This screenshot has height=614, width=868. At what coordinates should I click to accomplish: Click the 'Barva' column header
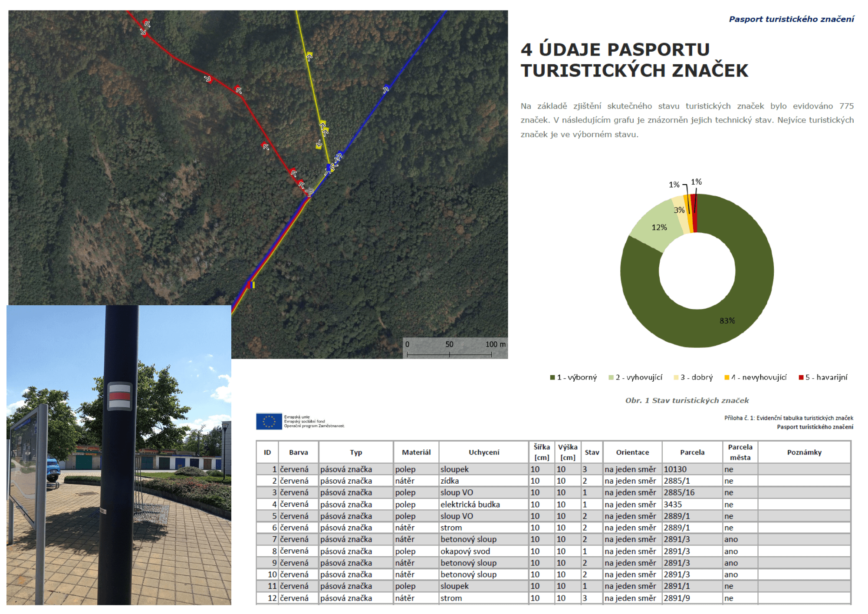pos(299,452)
